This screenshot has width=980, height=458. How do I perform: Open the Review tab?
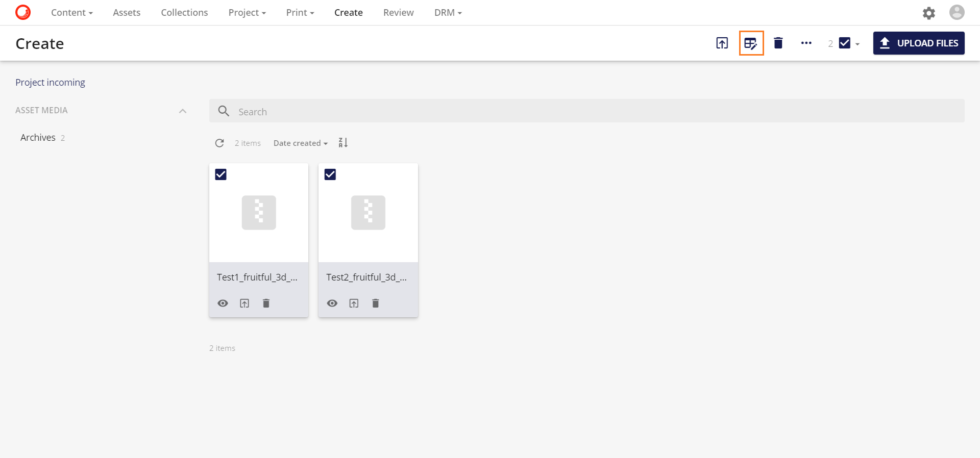tap(398, 13)
